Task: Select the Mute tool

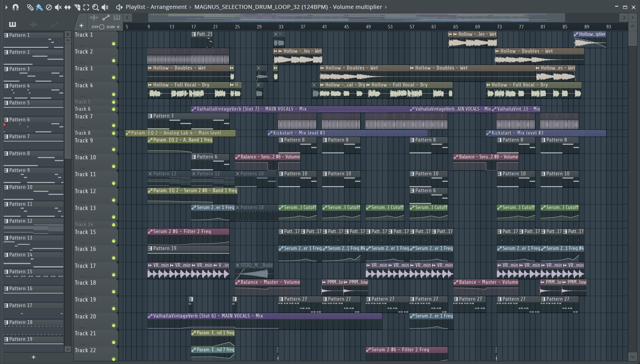Action: pyautogui.click(x=58, y=7)
